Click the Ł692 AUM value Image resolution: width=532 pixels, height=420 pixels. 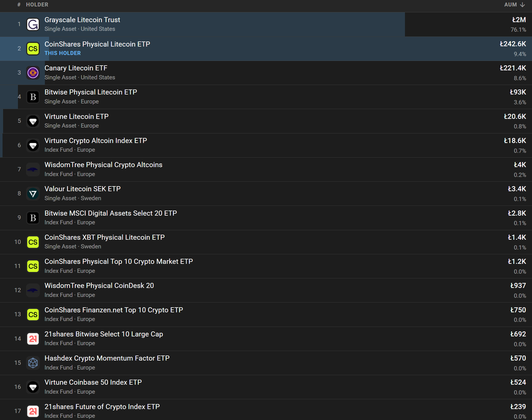pyautogui.click(x=518, y=334)
